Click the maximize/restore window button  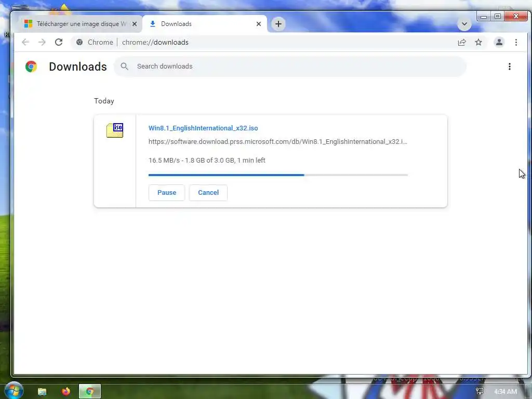coord(497,16)
